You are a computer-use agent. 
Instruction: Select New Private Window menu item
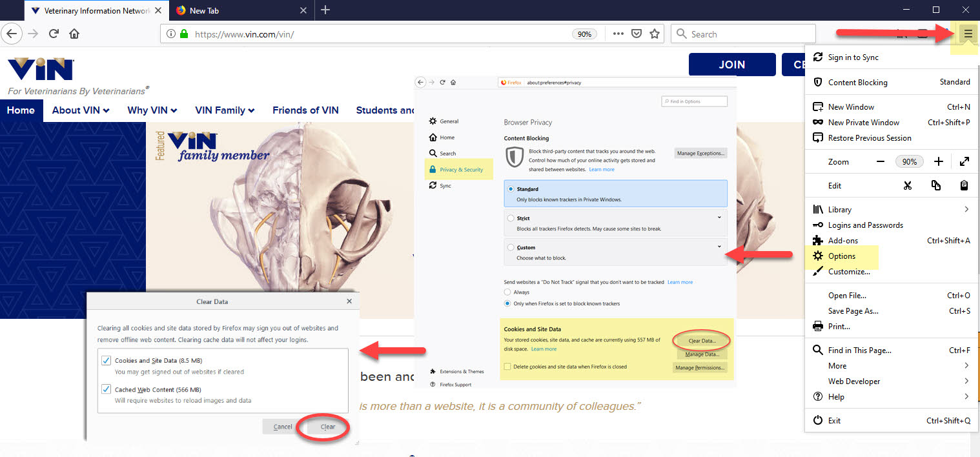pyautogui.click(x=891, y=122)
